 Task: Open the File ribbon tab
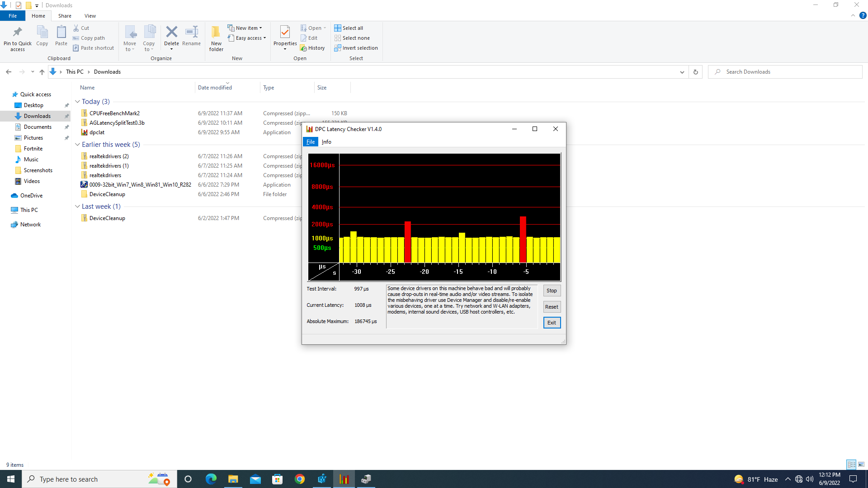point(13,16)
